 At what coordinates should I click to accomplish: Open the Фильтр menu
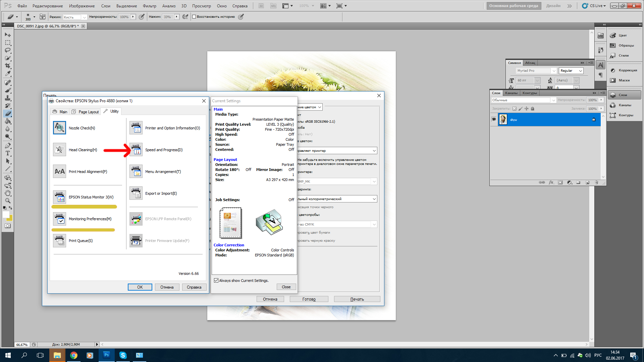[149, 6]
